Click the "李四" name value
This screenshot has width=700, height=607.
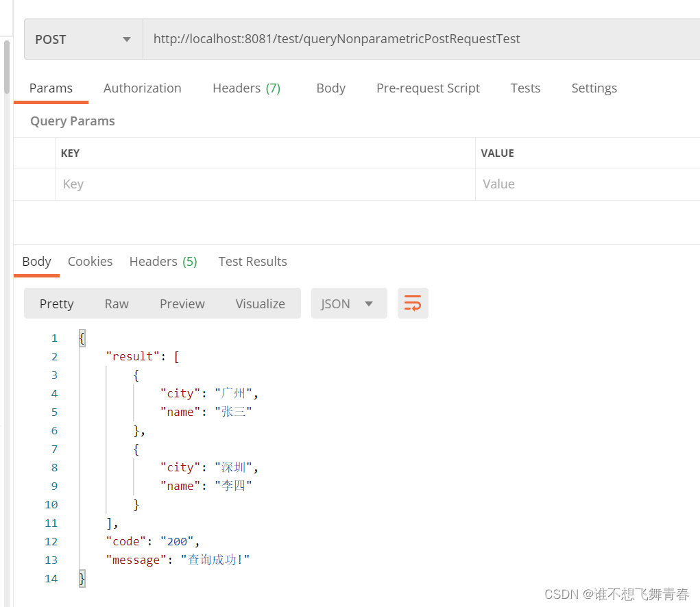tap(233, 486)
